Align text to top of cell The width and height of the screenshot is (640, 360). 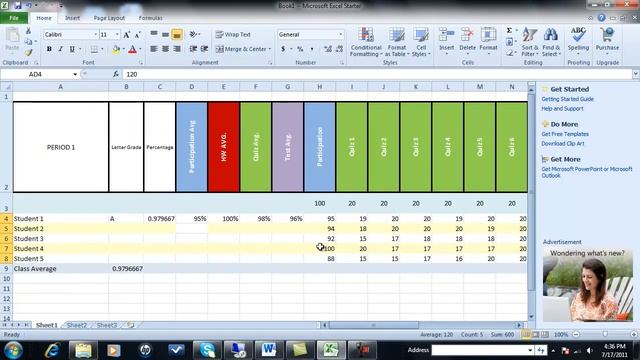click(x=154, y=35)
